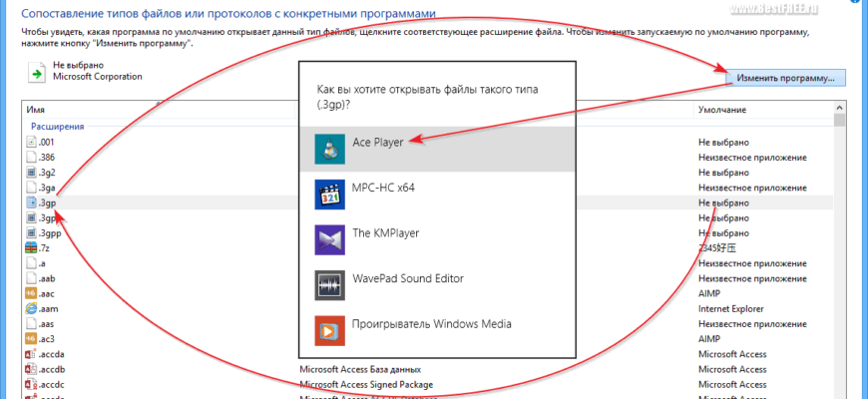Select the highlighted .3gp file icon
This screenshot has height=399, width=868.
pos(31,203)
